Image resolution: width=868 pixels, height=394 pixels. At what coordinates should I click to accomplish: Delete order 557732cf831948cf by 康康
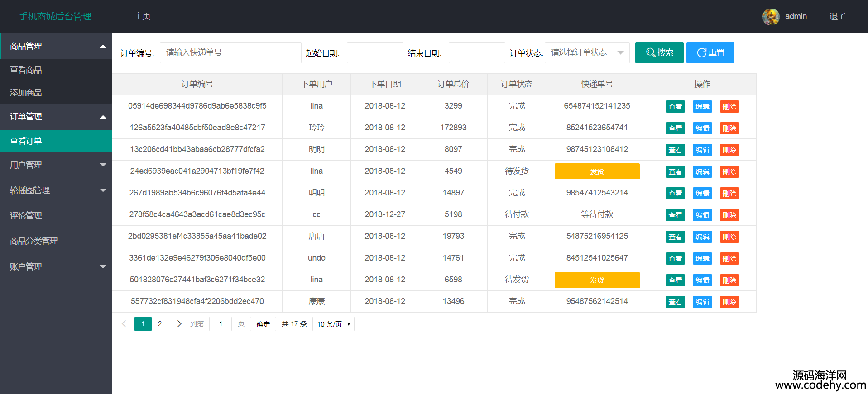point(729,302)
